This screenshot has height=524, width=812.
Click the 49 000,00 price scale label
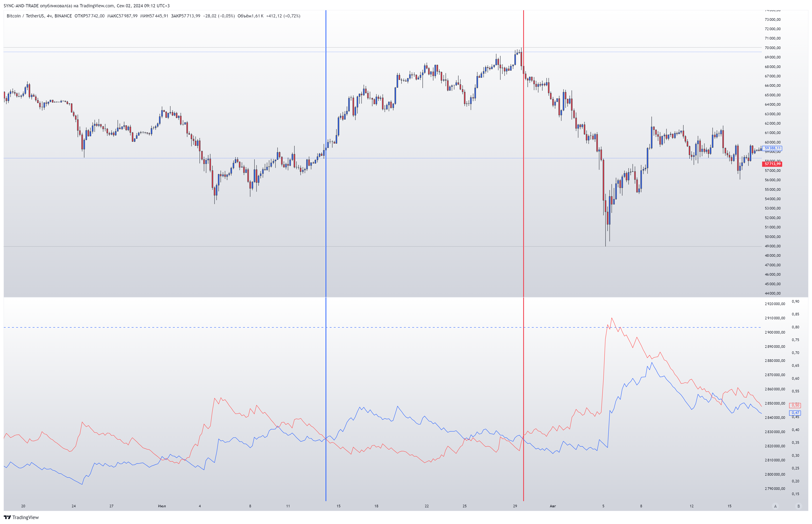click(772, 246)
